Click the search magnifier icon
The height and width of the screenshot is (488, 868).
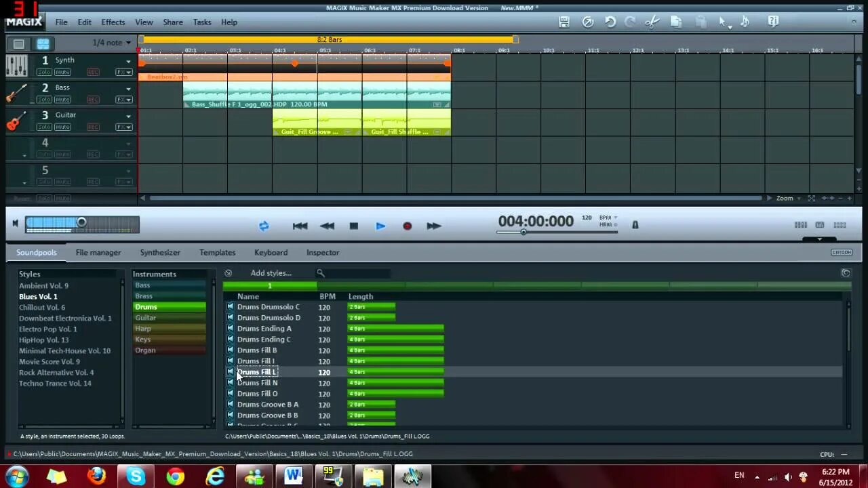point(321,273)
